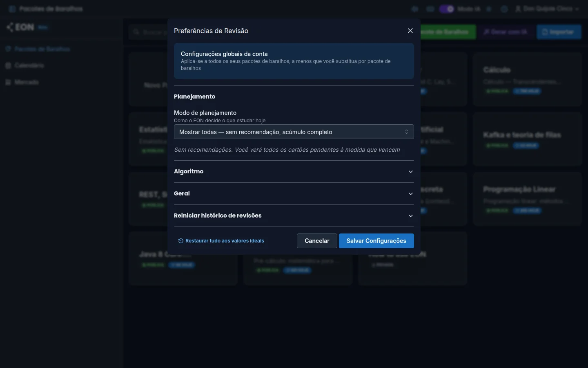The image size is (588, 368).
Task: Open the Cálculo deck card
Action: 528,79
